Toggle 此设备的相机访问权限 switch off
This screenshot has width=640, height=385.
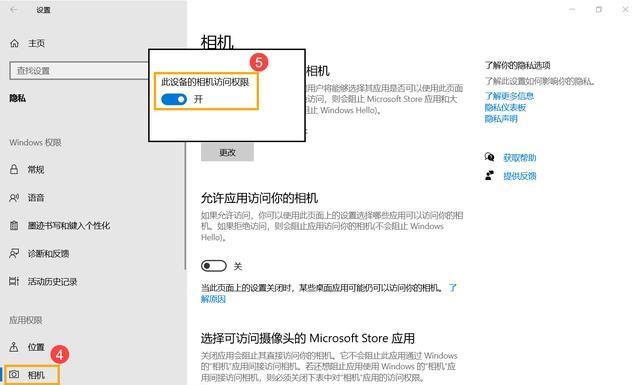click(174, 99)
